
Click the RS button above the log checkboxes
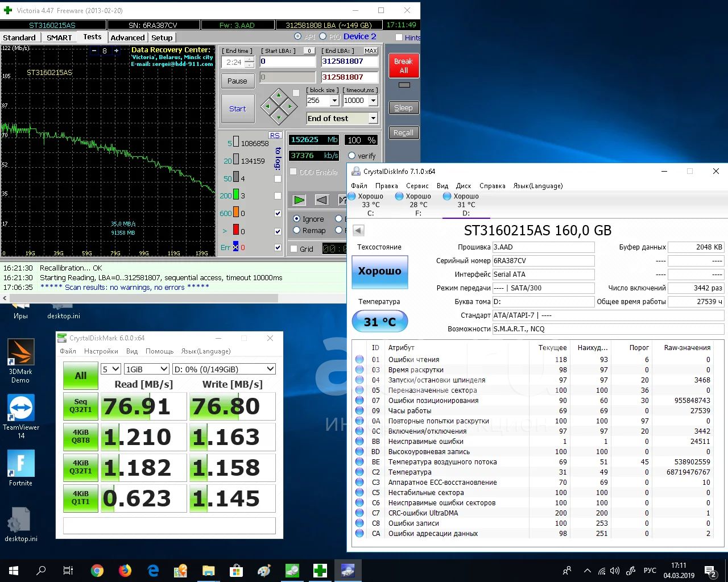pyautogui.click(x=275, y=135)
